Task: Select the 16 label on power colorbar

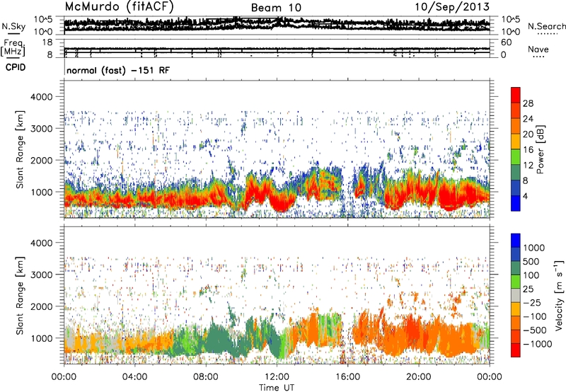Action: 528,150
